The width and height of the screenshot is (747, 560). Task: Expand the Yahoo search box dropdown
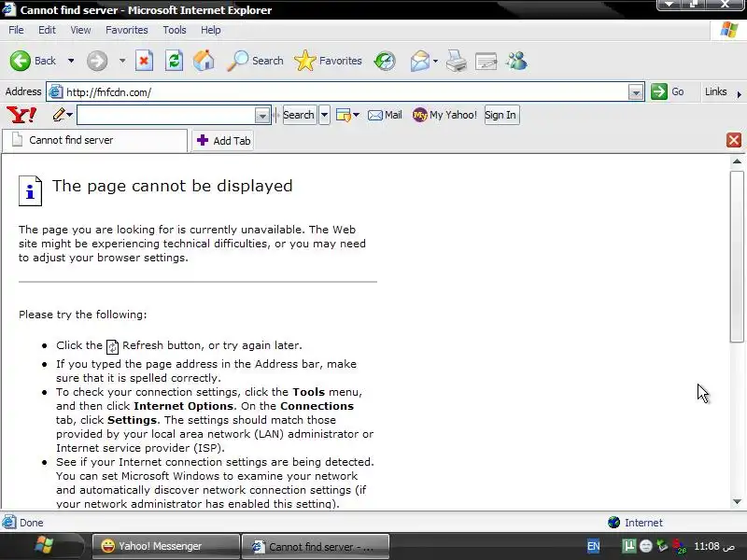(x=262, y=115)
